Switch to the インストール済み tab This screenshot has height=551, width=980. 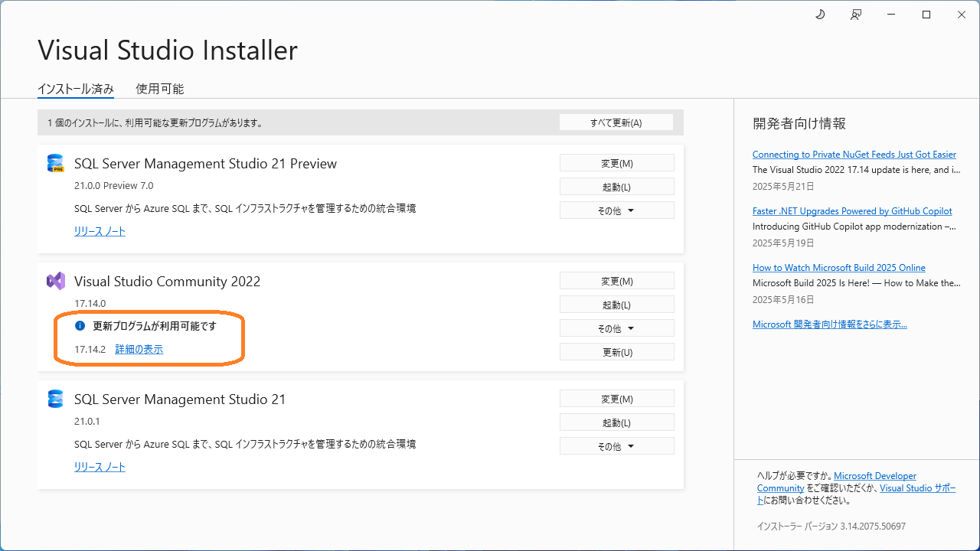(76, 89)
